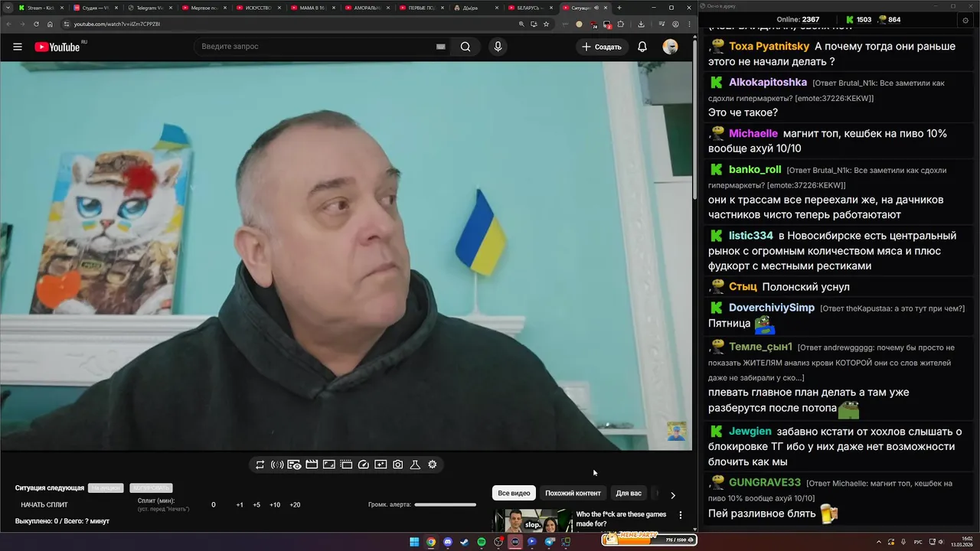Image resolution: width=980 pixels, height=551 pixels.
Task: Open Discord from the taskbar
Action: tap(448, 542)
